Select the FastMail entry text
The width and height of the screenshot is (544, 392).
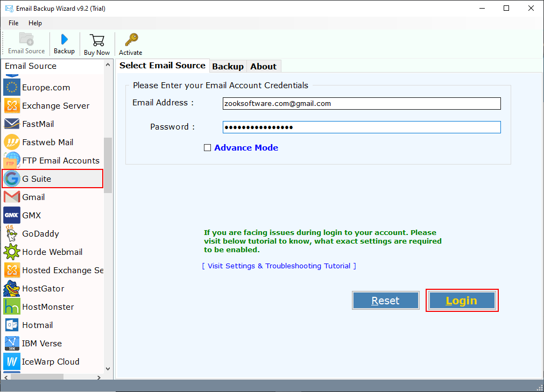(38, 124)
